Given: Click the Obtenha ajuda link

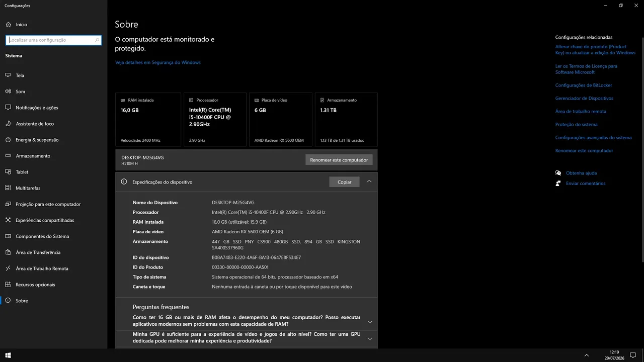Looking at the screenshot, I should tap(581, 173).
